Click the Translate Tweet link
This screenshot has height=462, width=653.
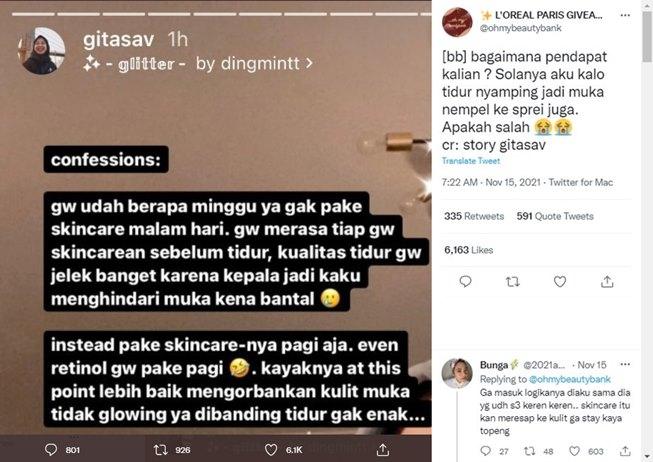point(471,161)
